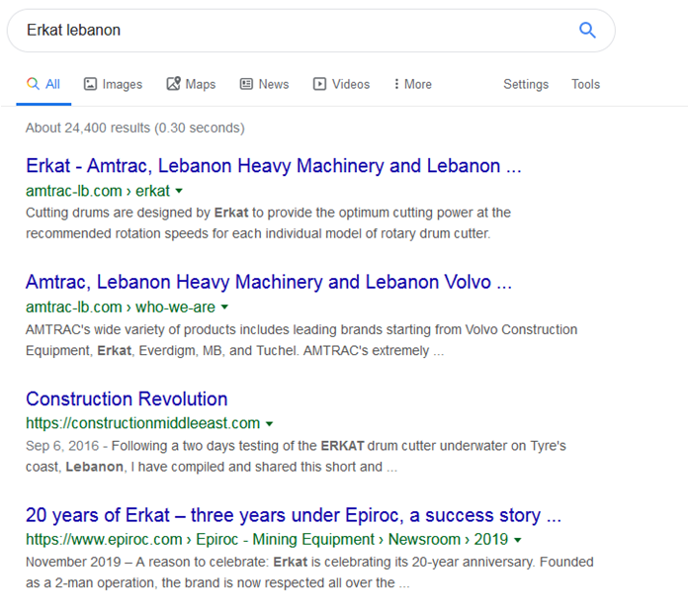Viewport: 689px width, 616px height.
Task: Open the Construction Revolution result link
Action: click(x=127, y=398)
